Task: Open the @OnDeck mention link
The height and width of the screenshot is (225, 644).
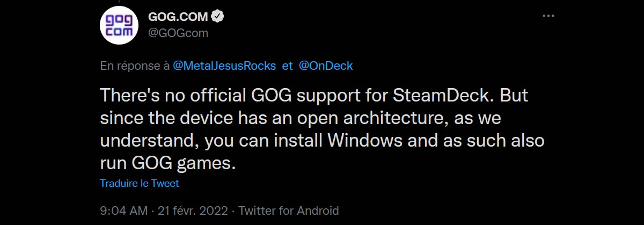Action: tap(325, 66)
